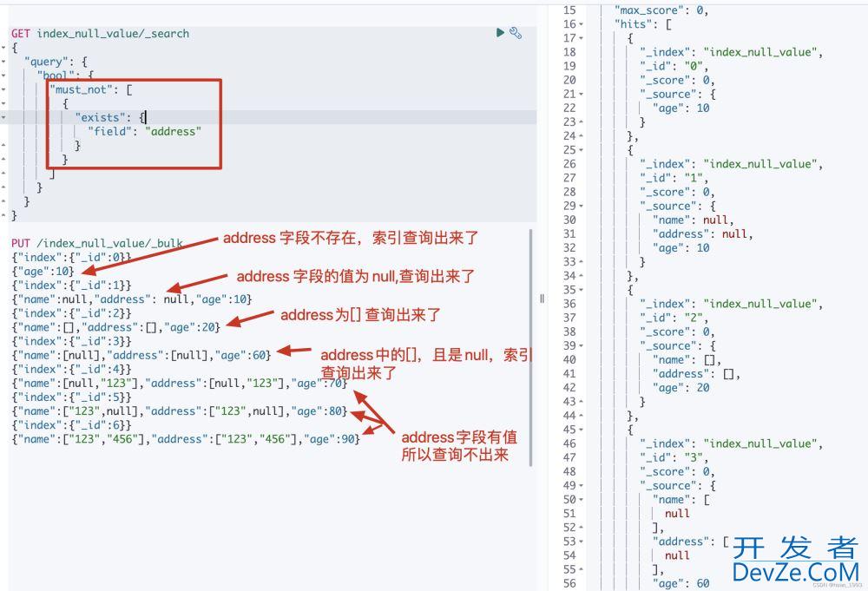Click the fold-end arrow at line 43
The height and width of the screenshot is (591, 868).
click(x=582, y=402)
